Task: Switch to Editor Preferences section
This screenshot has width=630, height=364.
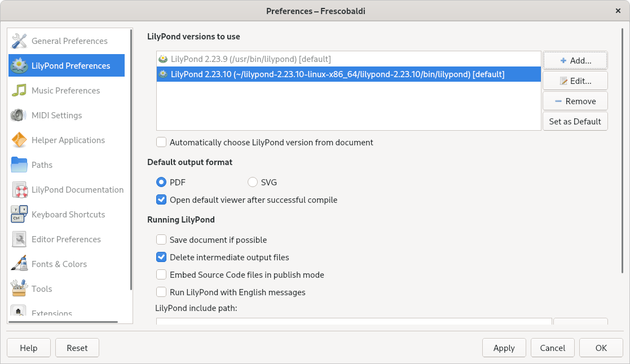Action: click(66, 239)
